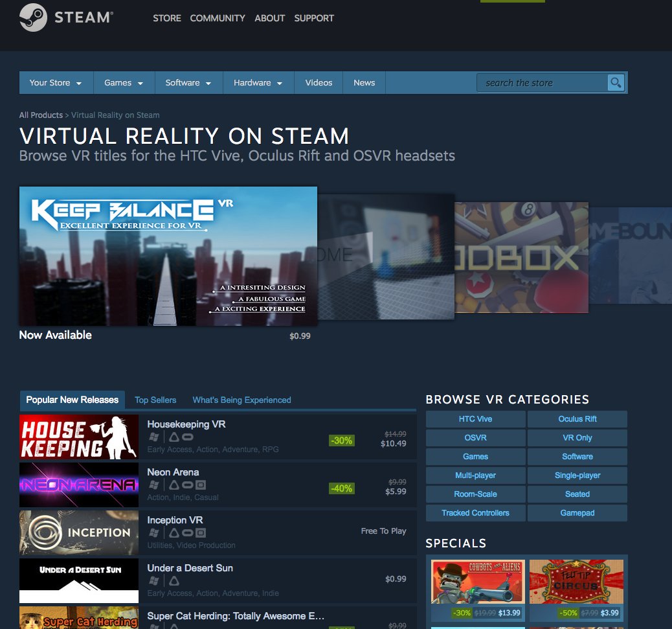Toggle the VR Only category filter
The width and height of the screenshot is (672, 629).
pos(577,437)
